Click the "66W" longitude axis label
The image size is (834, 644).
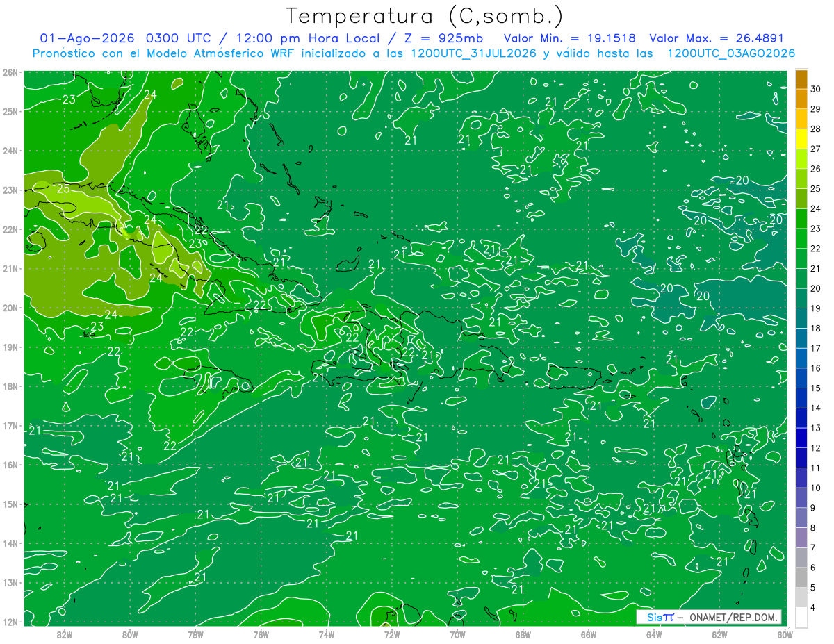pyautogui.click(x=588, y=634)
